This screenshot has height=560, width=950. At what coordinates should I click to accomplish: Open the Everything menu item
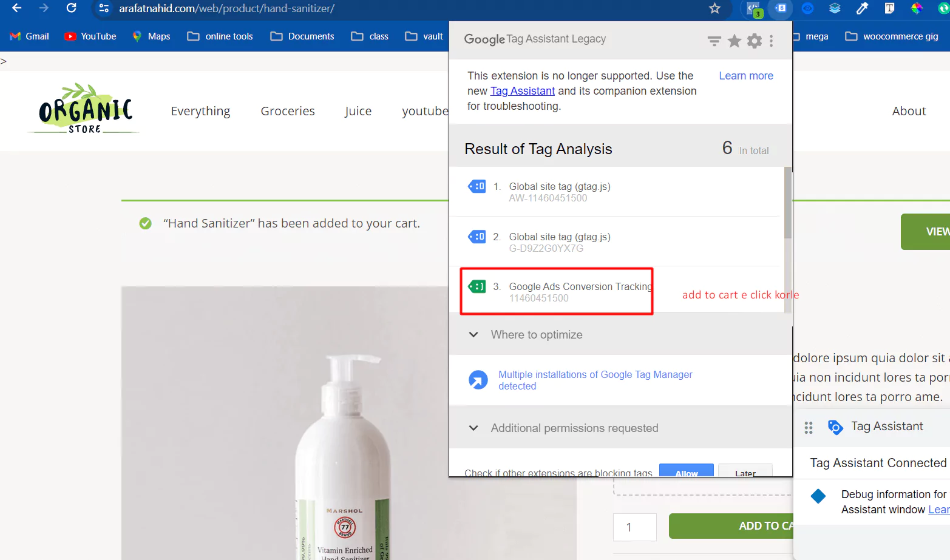[x=200, y=111]
